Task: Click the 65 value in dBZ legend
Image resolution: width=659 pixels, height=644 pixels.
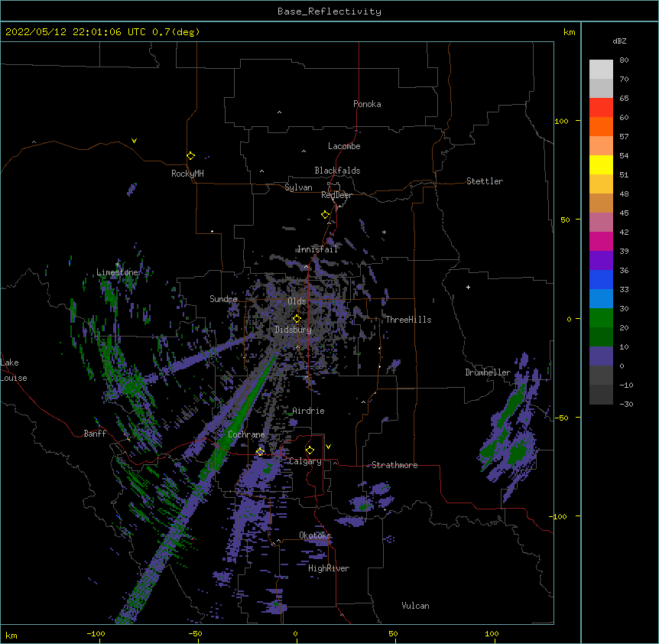Action: [x=624, y=99]
